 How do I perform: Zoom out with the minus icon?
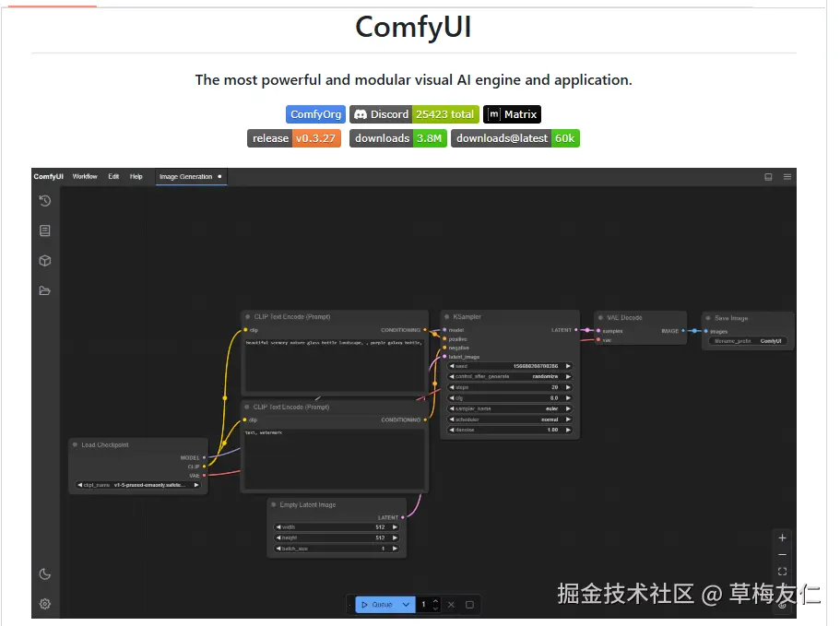pyautogui.click(x=782, y=555)
